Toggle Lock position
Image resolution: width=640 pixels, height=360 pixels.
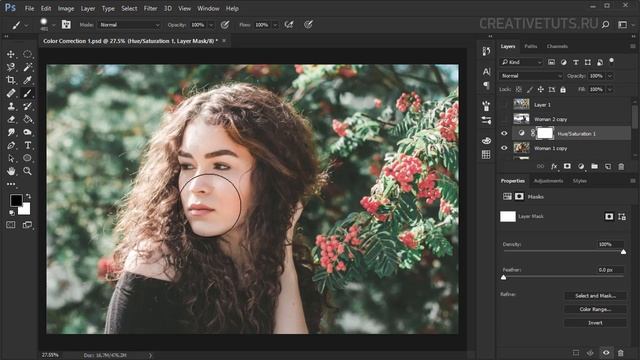point(540,89)
